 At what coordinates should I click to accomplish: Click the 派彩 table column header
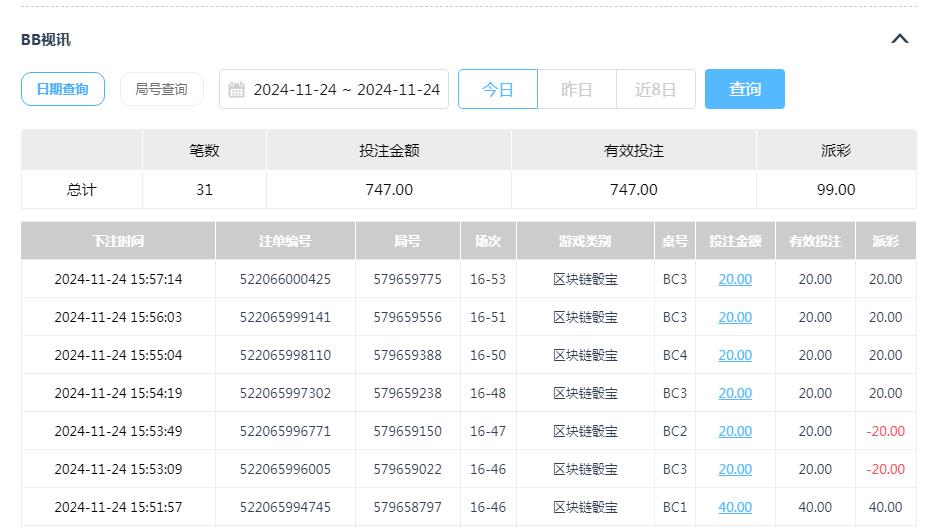click(885, 241)
